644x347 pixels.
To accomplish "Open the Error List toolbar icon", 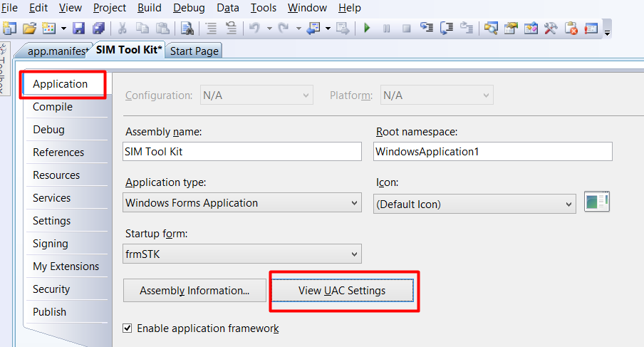I will [571, 29].
